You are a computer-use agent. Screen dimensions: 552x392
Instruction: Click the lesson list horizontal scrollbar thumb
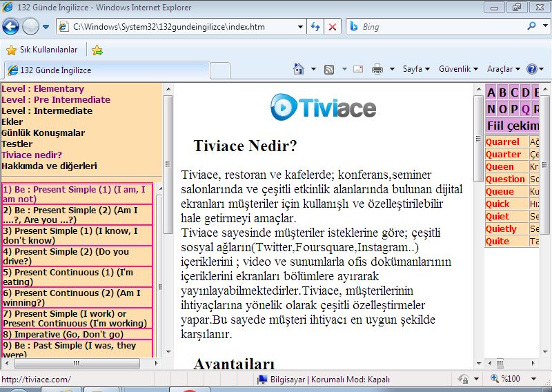click(77, 363)
